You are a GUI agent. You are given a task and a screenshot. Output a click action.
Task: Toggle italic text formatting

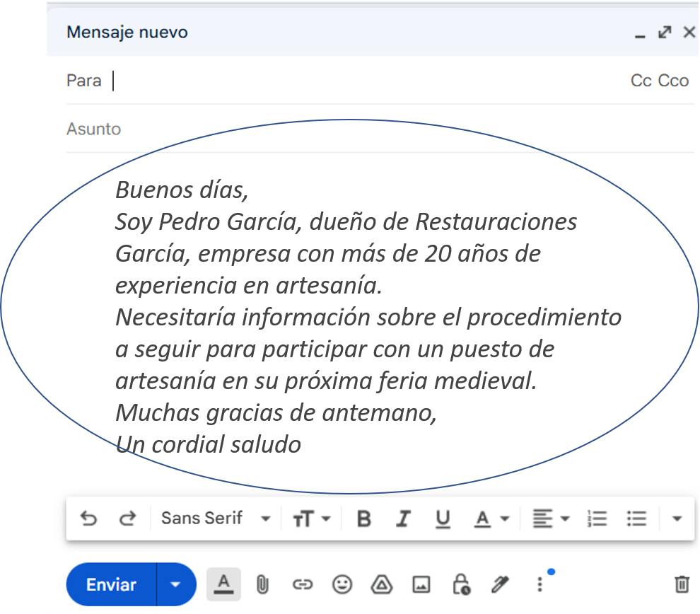click(x=403, y=519)
